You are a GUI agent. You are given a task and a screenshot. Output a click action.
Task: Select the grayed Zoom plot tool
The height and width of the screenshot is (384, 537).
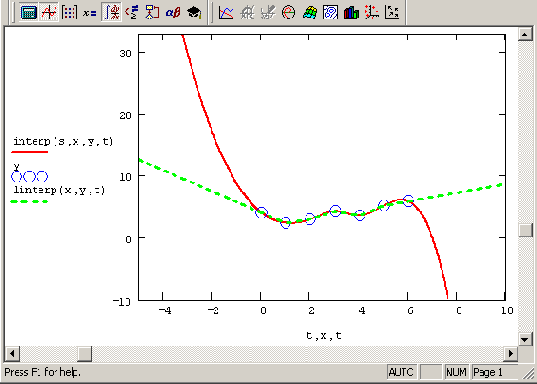pyautogui.click(x=247, y=13)
